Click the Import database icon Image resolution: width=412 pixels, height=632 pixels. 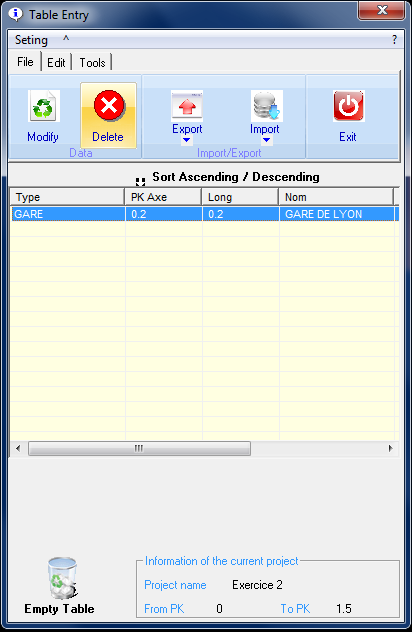coord(266,106)
